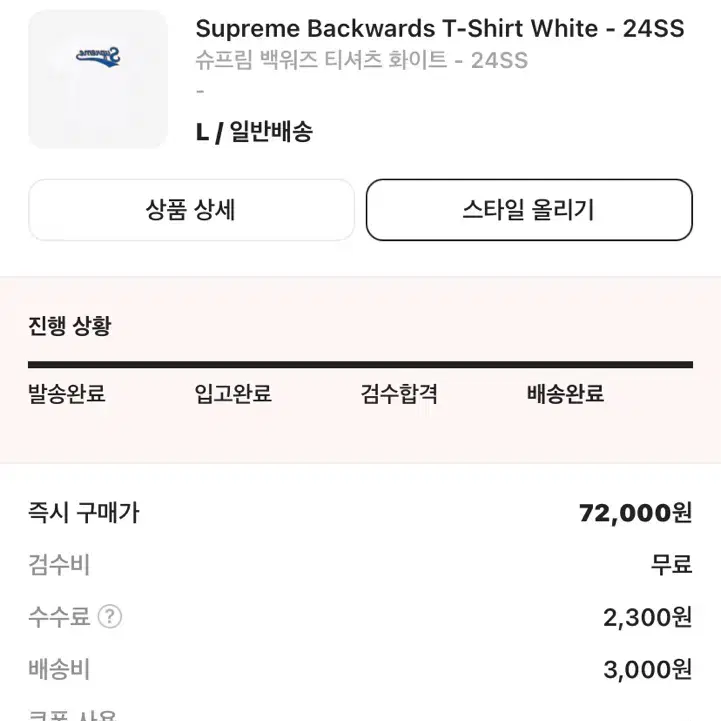Tap the question mark icon beside 수수료

point(110,616)
